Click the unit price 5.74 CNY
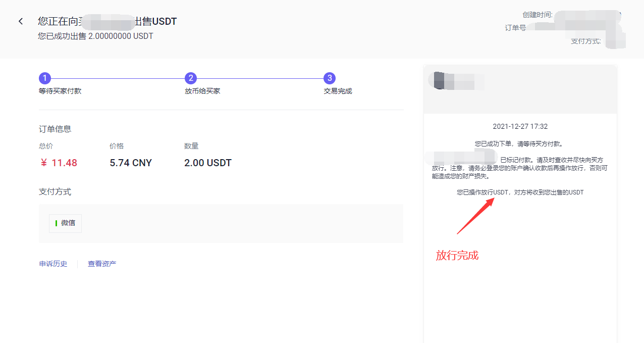The image size is (644, 343). coord(131,163)
